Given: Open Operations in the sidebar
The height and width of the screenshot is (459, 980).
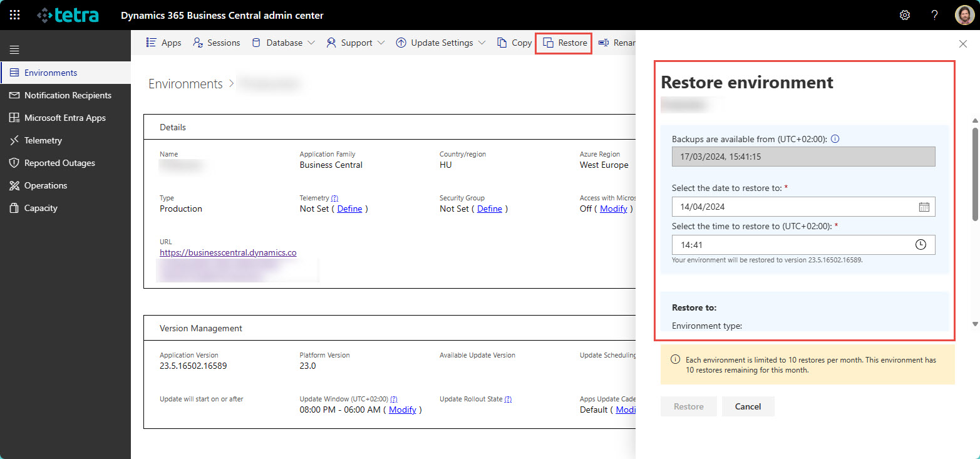Looking at the screenshot, I should (x=45, y=185).
